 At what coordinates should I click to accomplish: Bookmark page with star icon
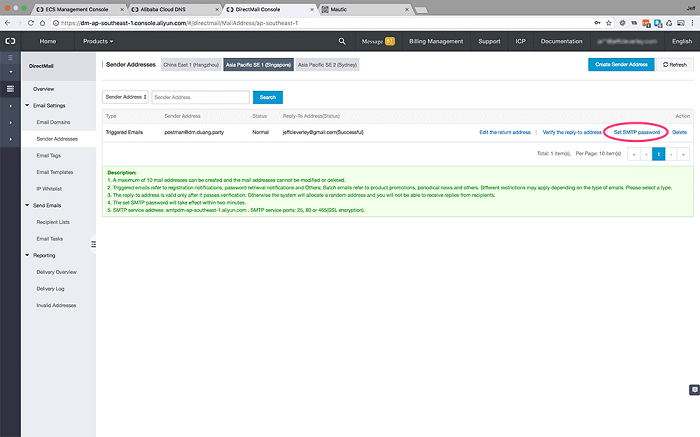coord(608,23)
